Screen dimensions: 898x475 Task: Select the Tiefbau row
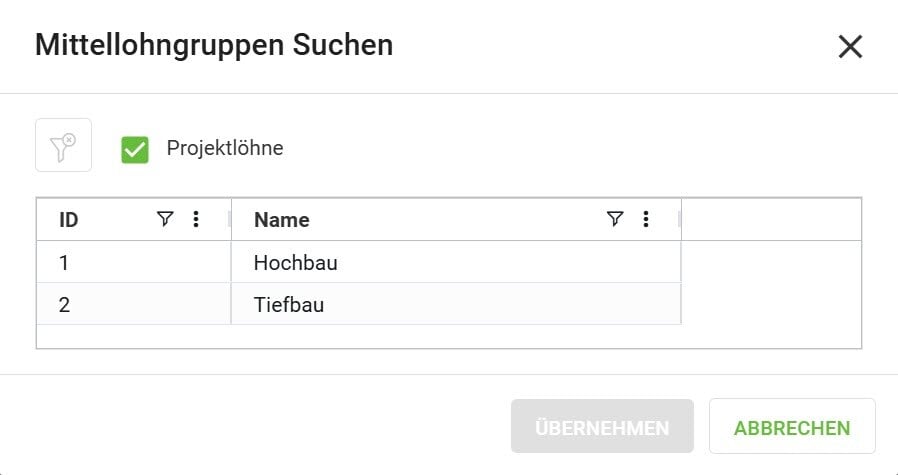coord(289,305)
